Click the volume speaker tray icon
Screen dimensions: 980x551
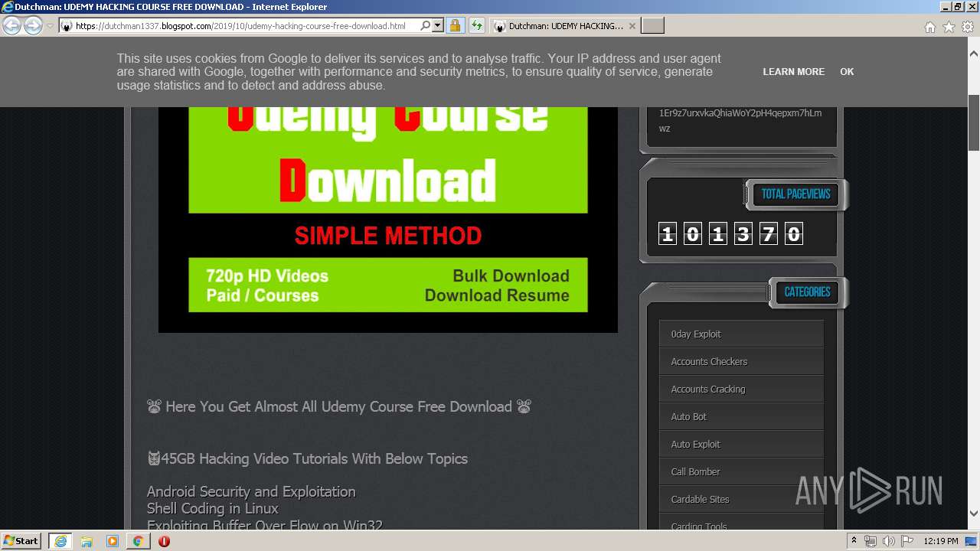coord(888,541)
